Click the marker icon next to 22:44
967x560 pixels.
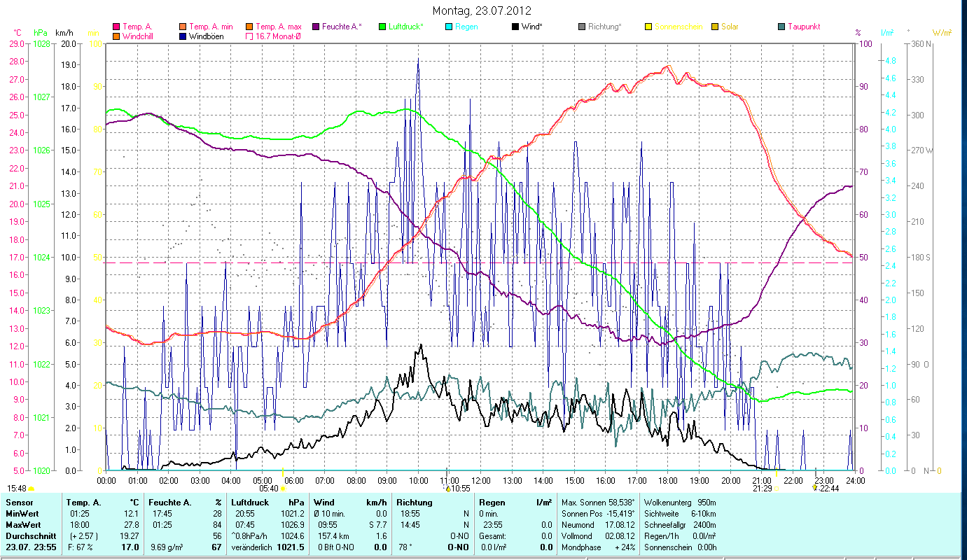coord(814,488)
